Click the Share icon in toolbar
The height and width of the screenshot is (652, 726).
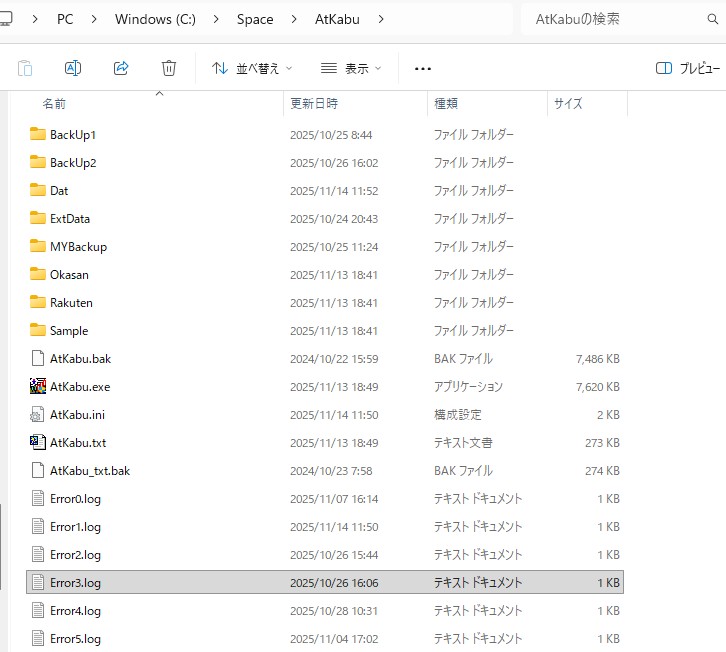[x=121, y=68]
